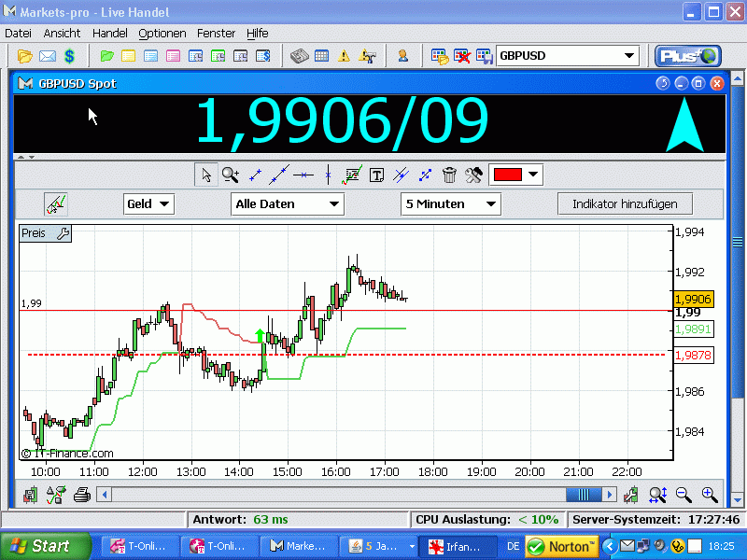Open the Preis wrench settings icon
The width and height of the screenshot is (747, 560).
pos(63,233)
